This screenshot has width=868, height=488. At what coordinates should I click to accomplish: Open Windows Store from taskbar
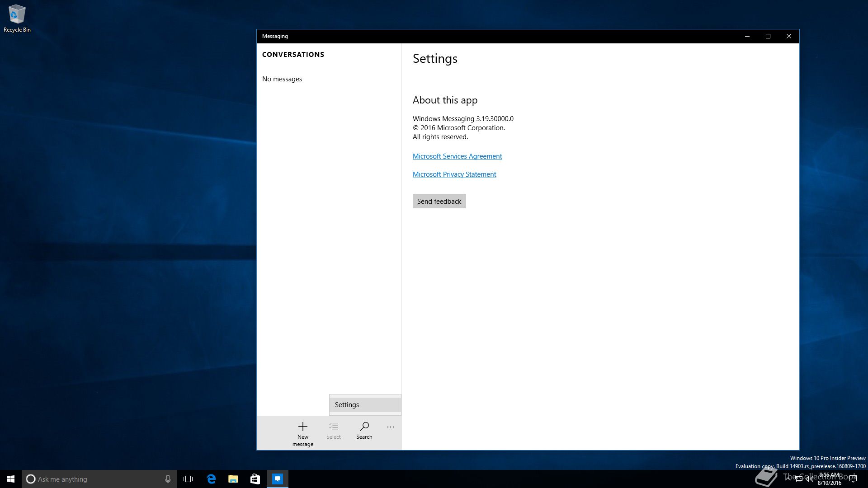[x=255, y=479]
